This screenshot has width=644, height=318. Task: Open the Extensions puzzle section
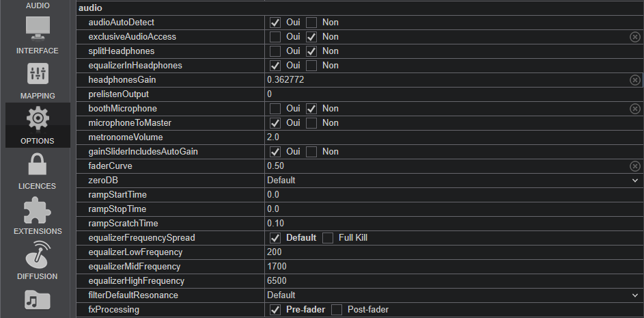pyautogui.click(x=38, y=215)
